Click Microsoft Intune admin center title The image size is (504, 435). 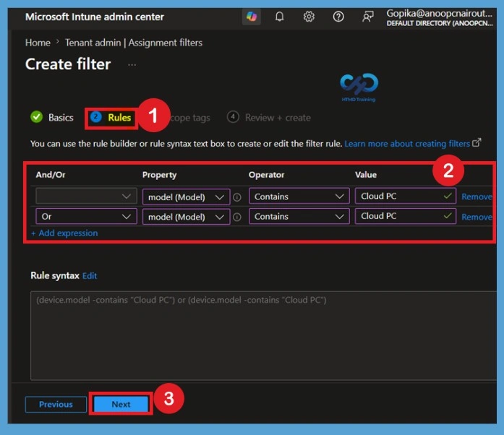pyautogui.click(x=95, y=17)
